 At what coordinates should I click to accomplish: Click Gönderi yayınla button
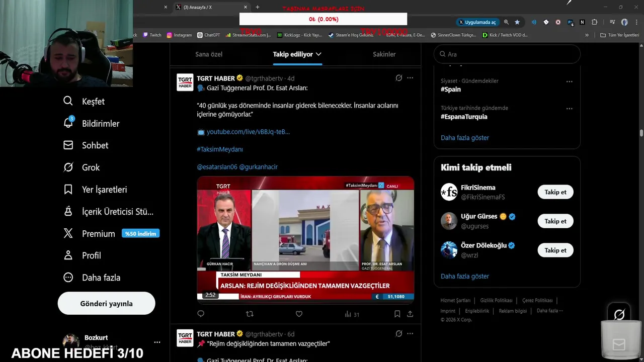coord(106,304)
